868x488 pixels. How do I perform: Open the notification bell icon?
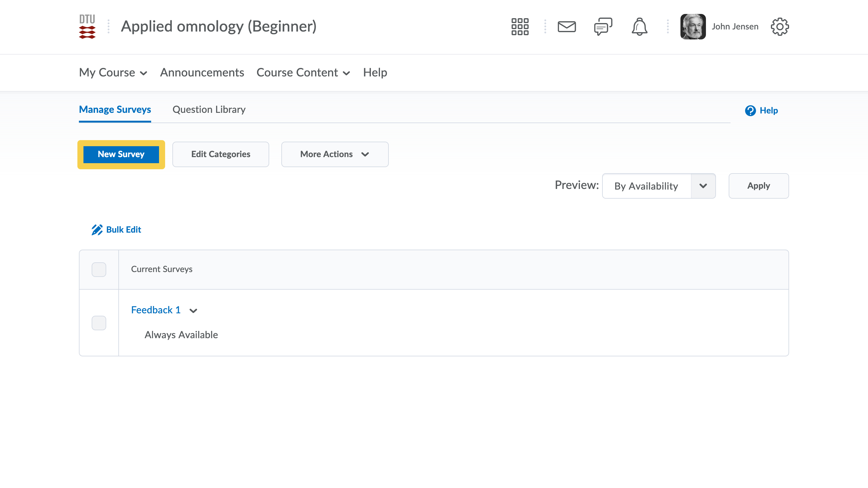coord(639,27)
